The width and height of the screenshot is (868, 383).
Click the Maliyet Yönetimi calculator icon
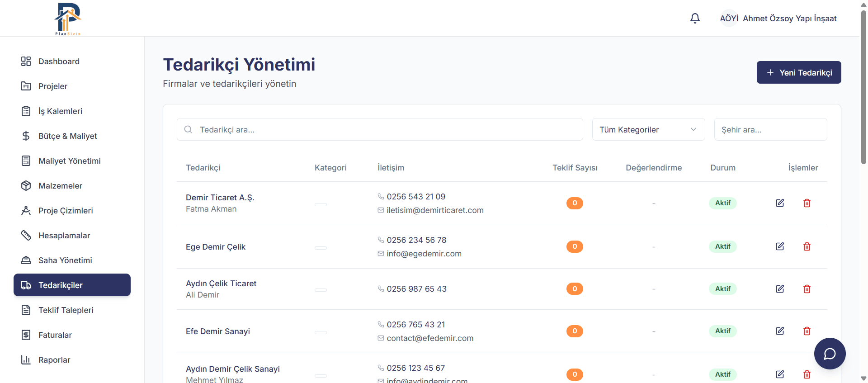click(26, 161)
